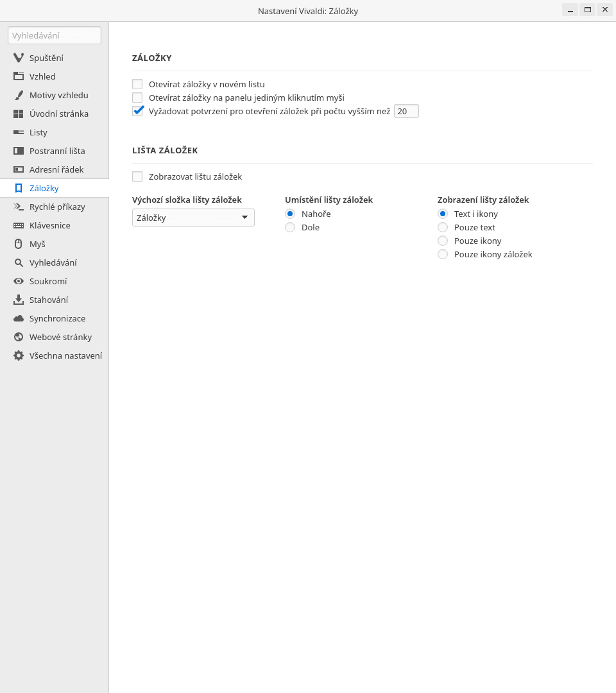Screen dimensions: 616x693
Task: Open the Výchozí složka lišty záložek dropdown
Action: (x=193, y=218)
